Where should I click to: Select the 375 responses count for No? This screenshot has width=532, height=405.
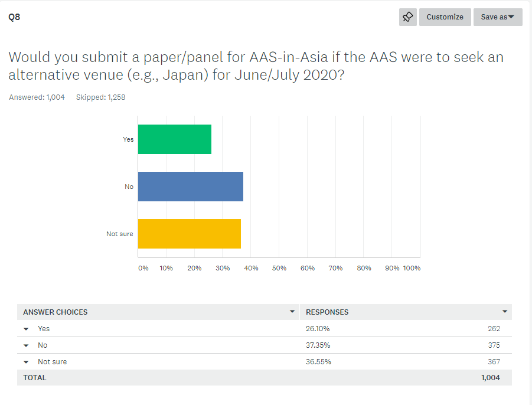[494, 345]
